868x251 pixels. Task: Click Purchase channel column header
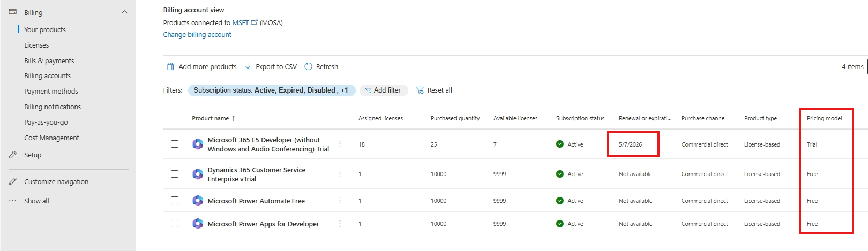tap(704, 118)
